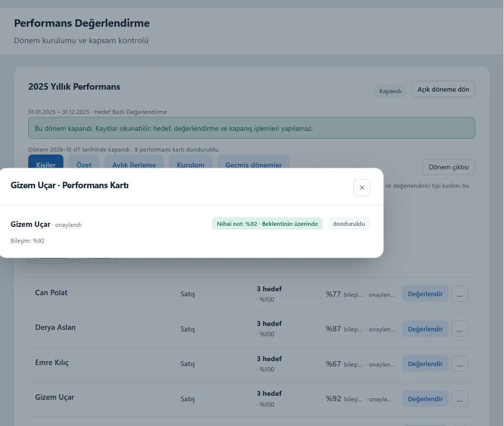Viewport: 504px width, 426px height.
Task: Click Değerlendir for Emre Kılıç
Action: point(425,364)
